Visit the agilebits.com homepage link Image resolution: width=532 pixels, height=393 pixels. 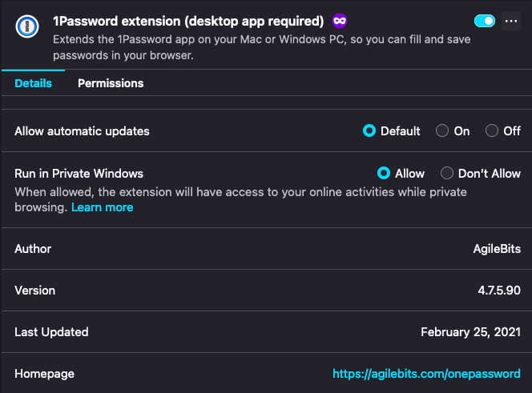pyautogui.click(x=426, y=374)
